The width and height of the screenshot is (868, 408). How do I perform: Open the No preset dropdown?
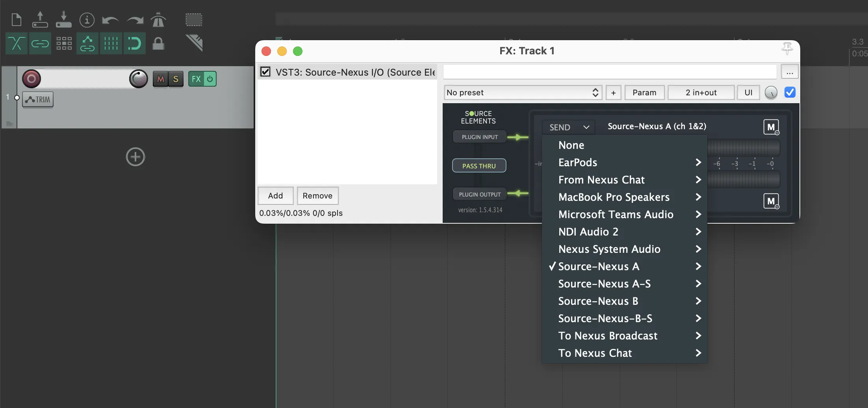pyautogui.click(x=523, y=93)
